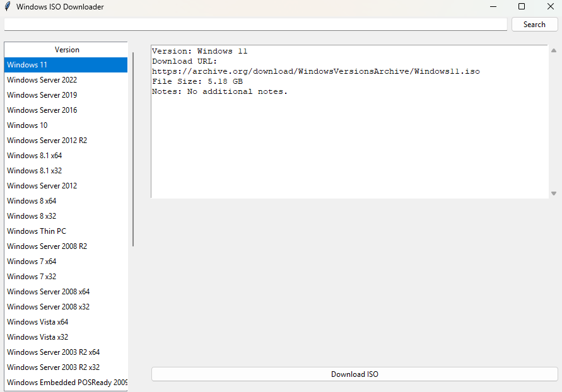562x392 pixels.
Task: Highlight Windows Server 2008 x32 row
Action: click(66, 307)
